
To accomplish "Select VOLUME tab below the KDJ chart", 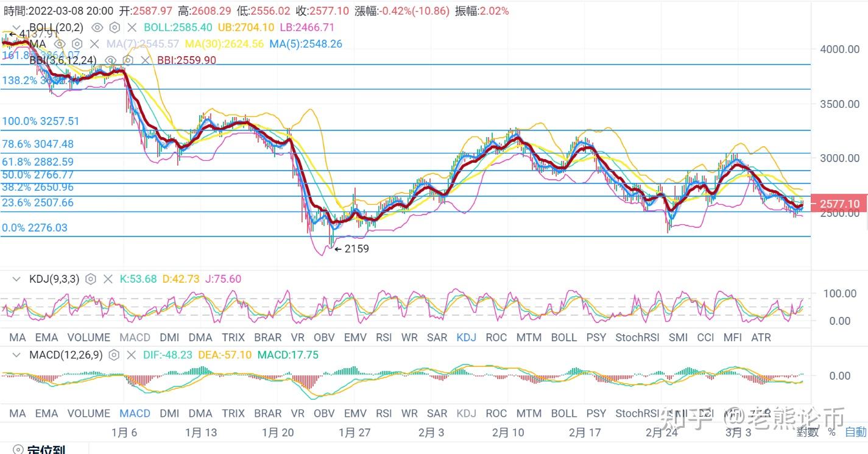I will point(89,337).
